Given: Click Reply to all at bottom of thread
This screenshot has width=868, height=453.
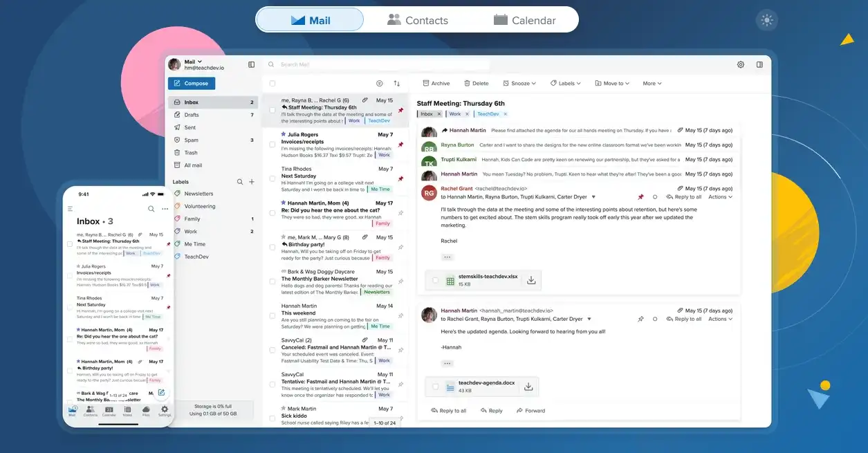Looking at the screenshot, I should click(448, 411).
